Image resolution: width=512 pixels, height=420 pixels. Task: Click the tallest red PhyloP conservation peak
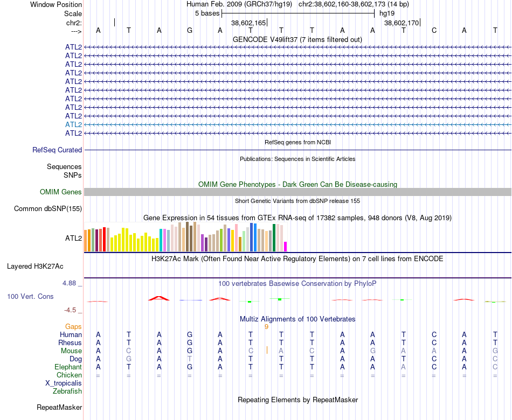tap(158, 298)
